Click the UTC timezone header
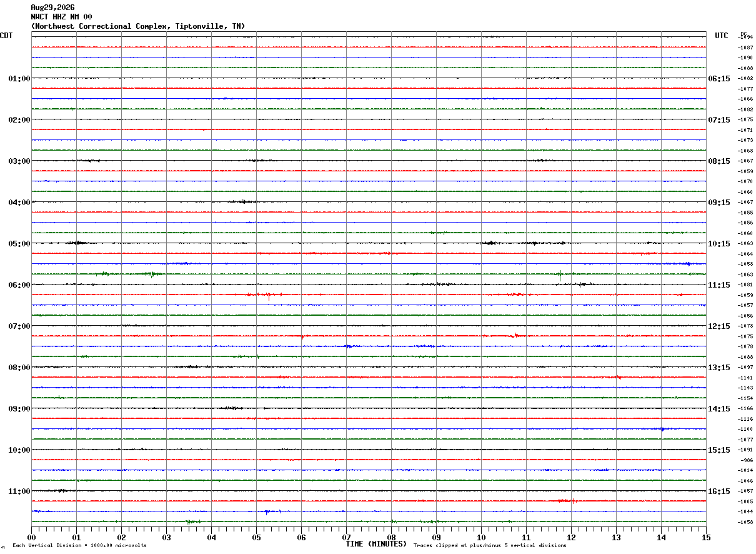The width and height of the screenshot is (756, 554). tap(722, 36)
